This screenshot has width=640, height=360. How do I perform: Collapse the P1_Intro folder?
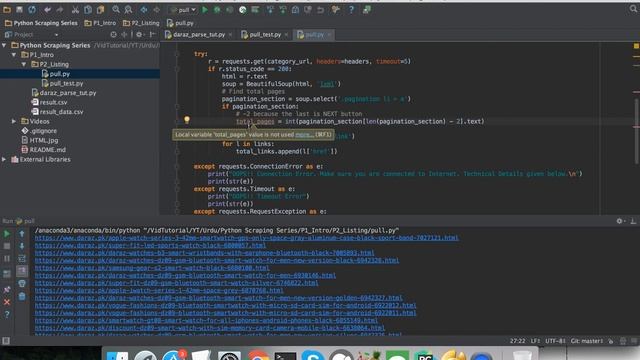[14, 55]
